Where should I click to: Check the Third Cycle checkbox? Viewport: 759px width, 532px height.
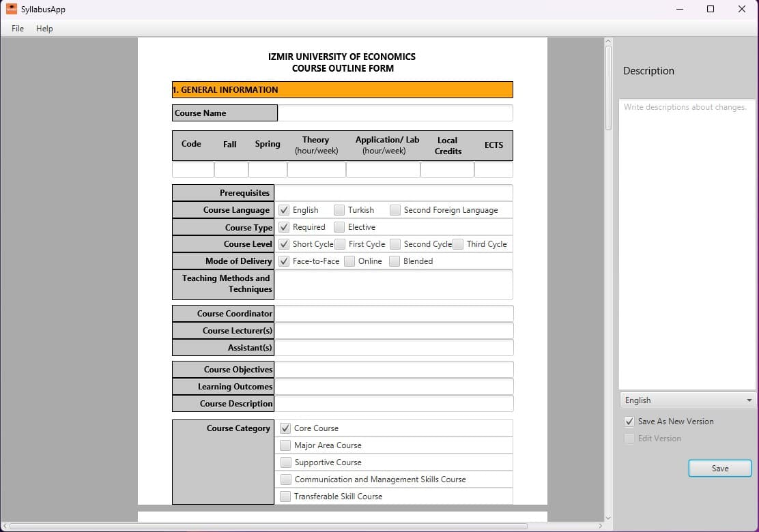coord(458,244)
